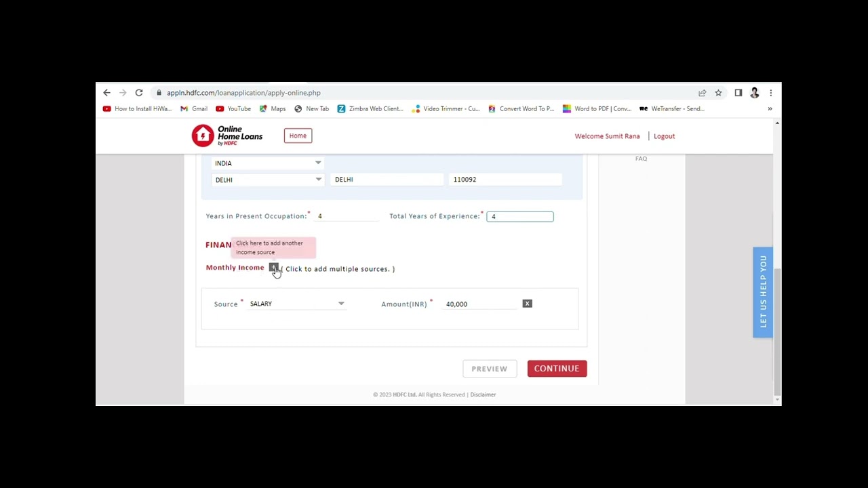Viewport: 868px width, 488px height.
Task: Open the LET US HELP YOU side tab
Action: (x=763, y=292)
